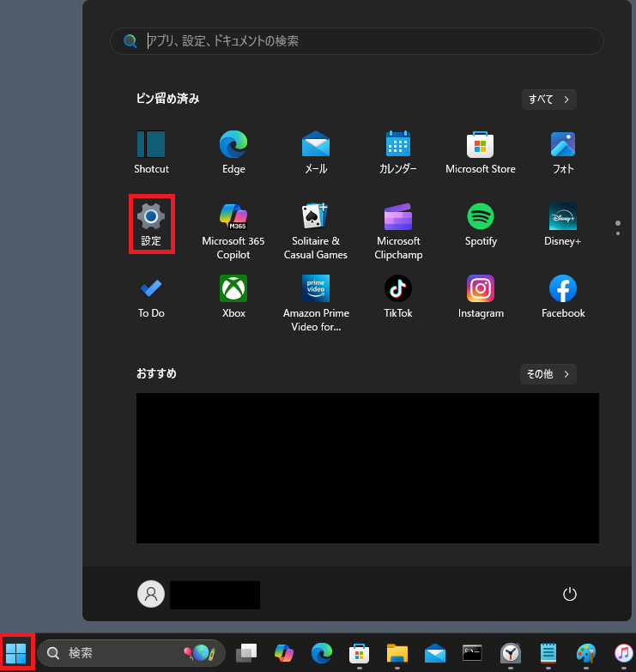Open the Shotcut pinned app
This screenshot has width=636, height=672.
pos(151,152)
